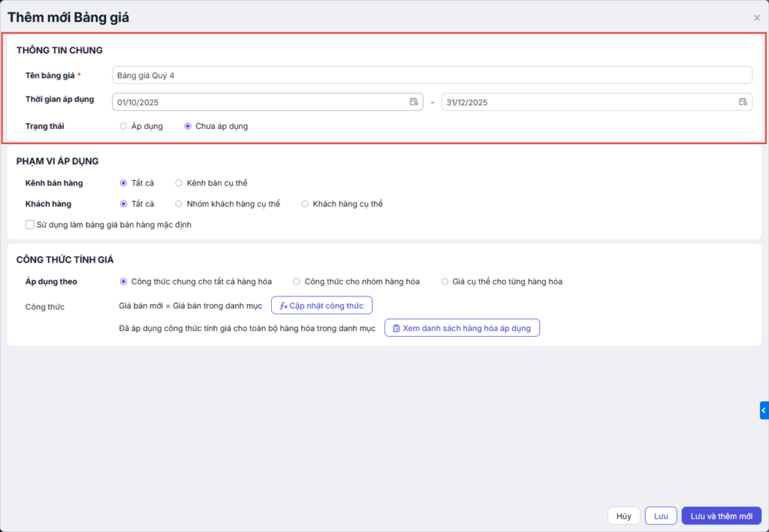
Task: Open the end date calendar picker icon
Action: tap(743, 102)
